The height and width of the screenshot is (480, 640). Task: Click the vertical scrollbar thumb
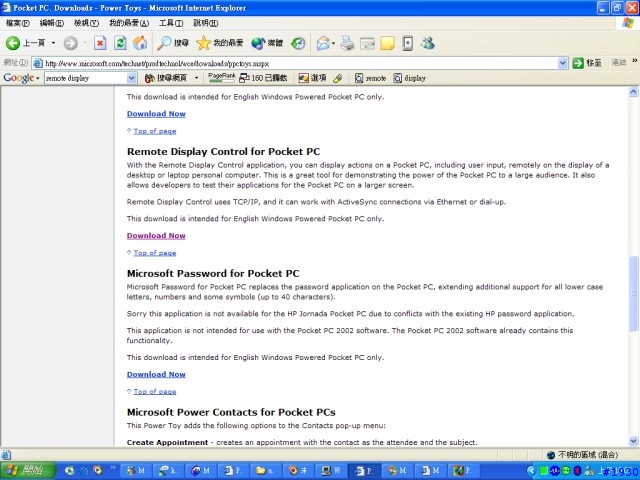[x=633, y=293]
